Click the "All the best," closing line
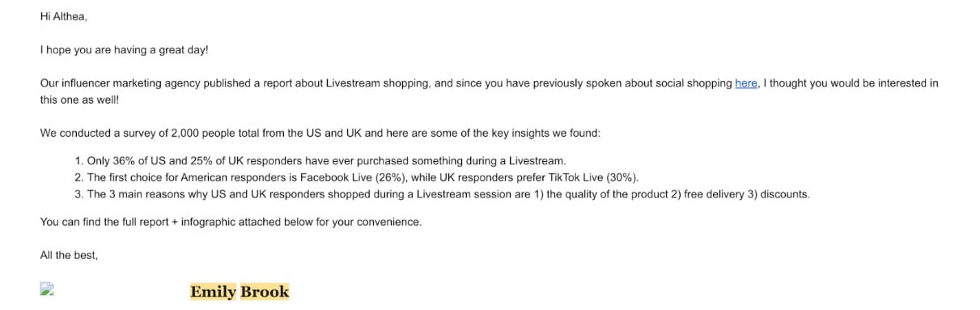Image resolution: width=980 pixels, height=310 pixels. 69,255
